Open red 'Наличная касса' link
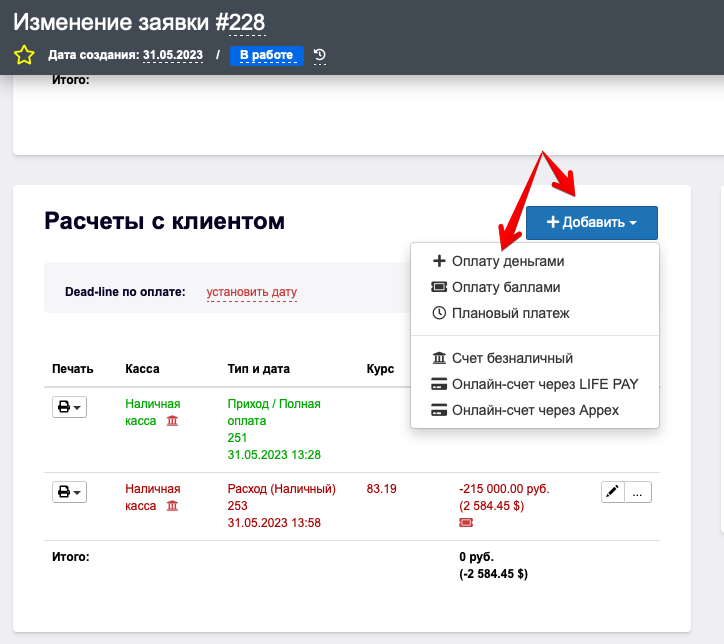The image size is (724, 644). pos(153,497)
